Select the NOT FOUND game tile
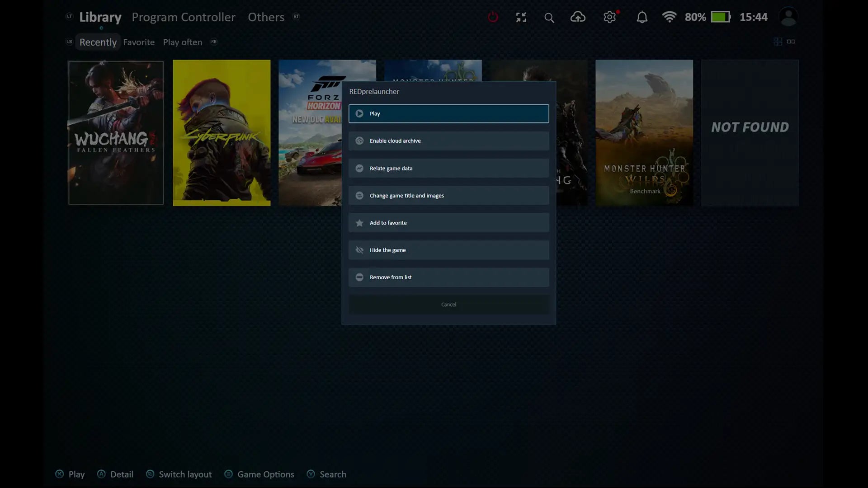Screen dimensions: 868x488 point(750,133)
